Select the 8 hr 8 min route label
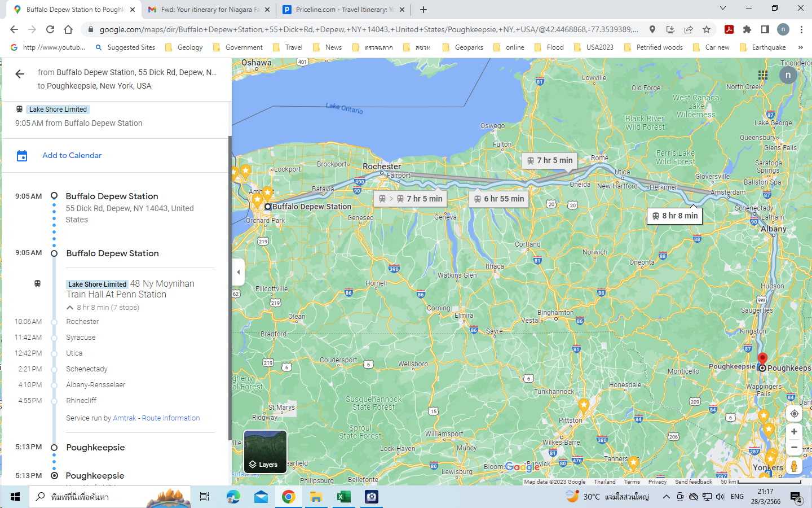 click(x=675, y=216)
